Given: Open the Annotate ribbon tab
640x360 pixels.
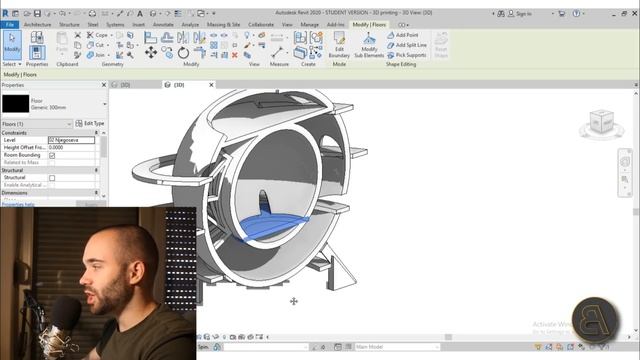Looking at the screenshot, I should (163, 25).
